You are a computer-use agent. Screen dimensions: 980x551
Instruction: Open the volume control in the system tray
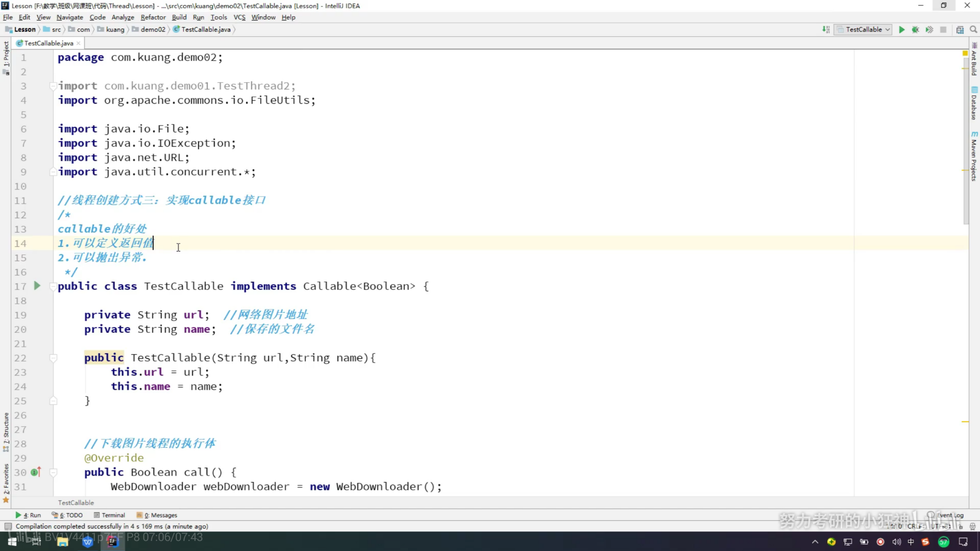click(896, 542)
